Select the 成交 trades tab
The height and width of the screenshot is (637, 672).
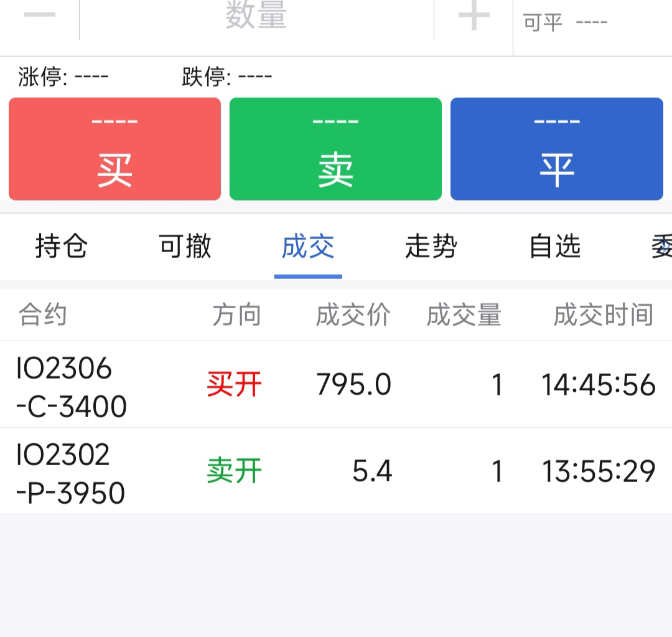308,247
